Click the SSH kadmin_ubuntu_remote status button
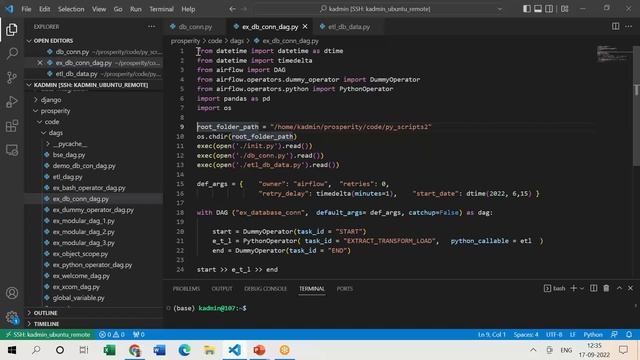 (x=47, y=335)
